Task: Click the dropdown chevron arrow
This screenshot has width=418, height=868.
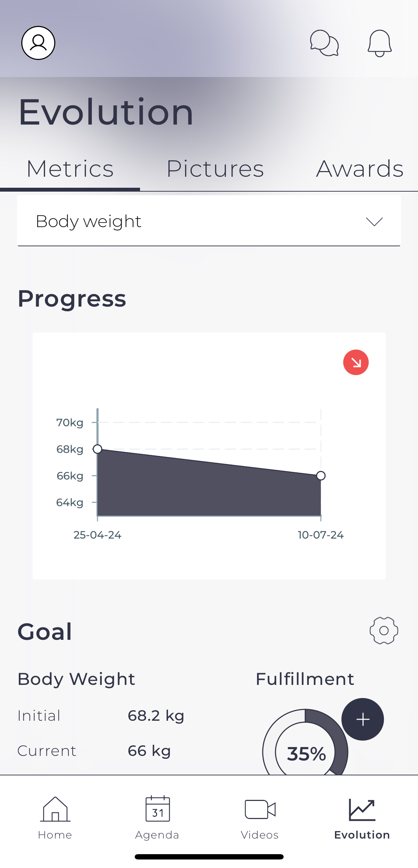Action: point(374,221)
